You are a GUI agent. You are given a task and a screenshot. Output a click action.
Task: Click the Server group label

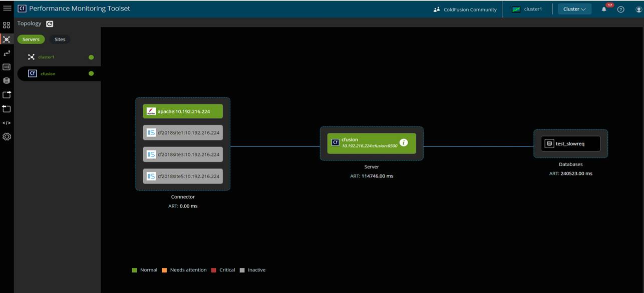coord(372,167)
